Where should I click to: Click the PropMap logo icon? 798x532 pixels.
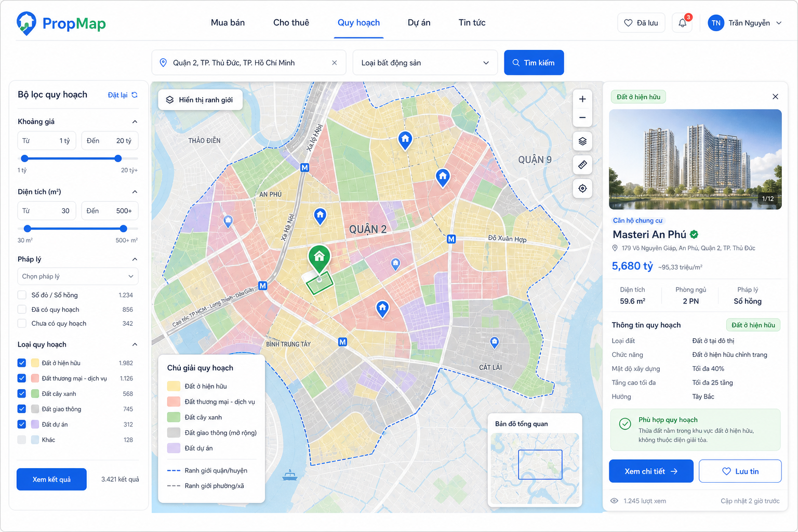[x=26, y=23]
